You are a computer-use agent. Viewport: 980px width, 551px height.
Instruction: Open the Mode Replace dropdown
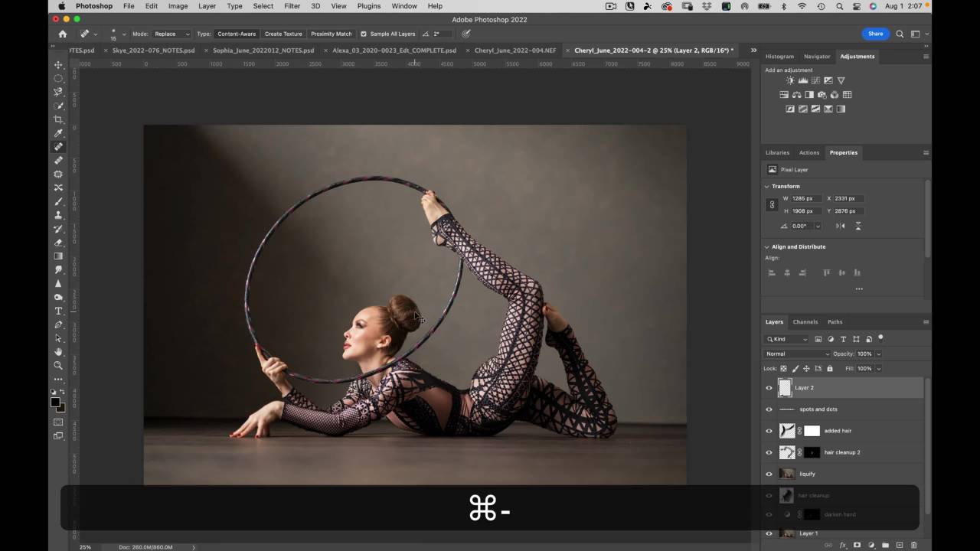[172, 34]
